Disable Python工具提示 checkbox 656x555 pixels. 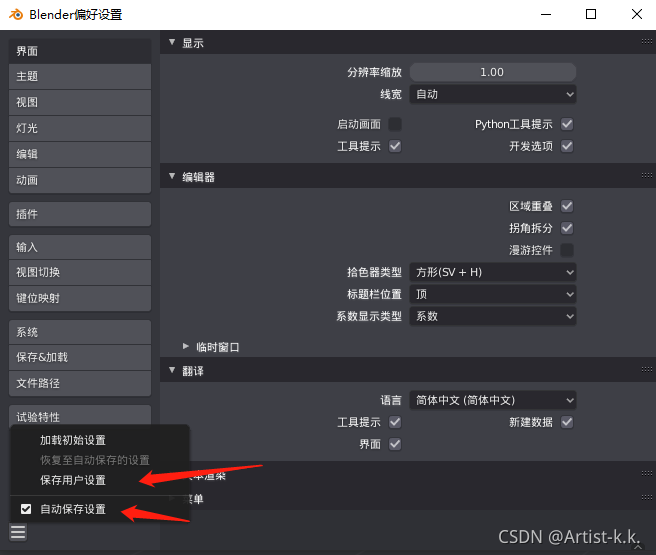567,124
